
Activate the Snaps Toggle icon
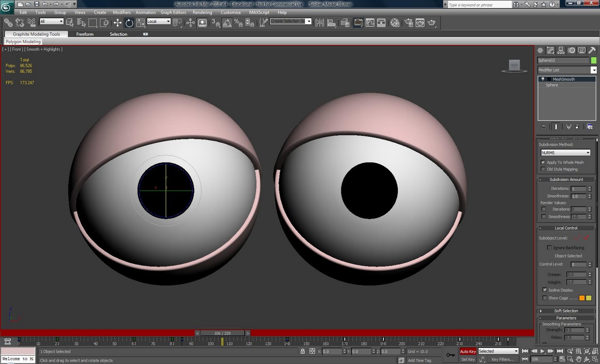point(215,23)
